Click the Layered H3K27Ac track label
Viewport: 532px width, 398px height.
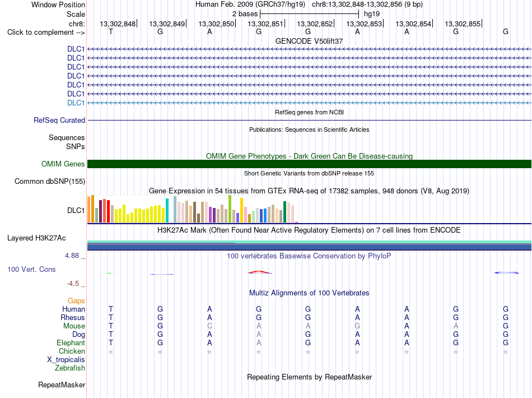[36, 238]
